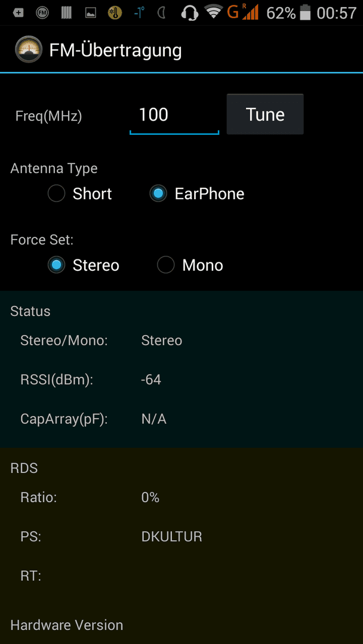The image size is (363, 644).
Task: Tap the FM-Übertragung app gauge icon
Action: click(x=29, y=49)
